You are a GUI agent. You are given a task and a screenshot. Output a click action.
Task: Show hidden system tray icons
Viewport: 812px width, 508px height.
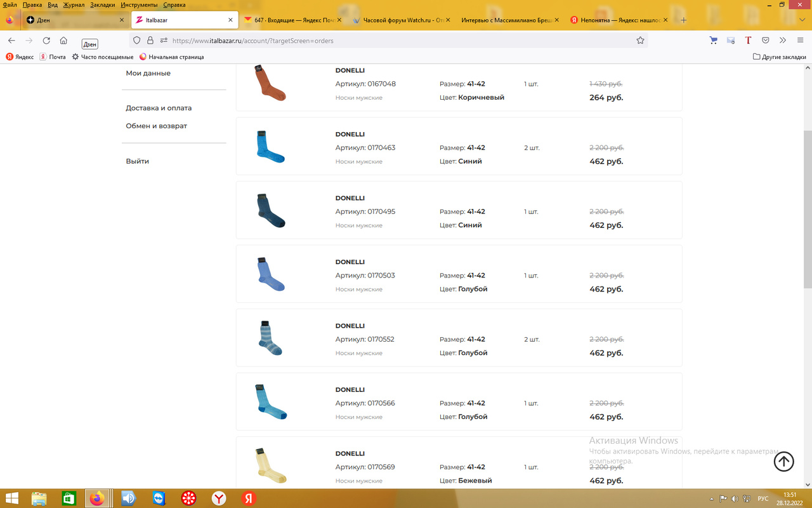pyautogui.click(x=713, y=498)
